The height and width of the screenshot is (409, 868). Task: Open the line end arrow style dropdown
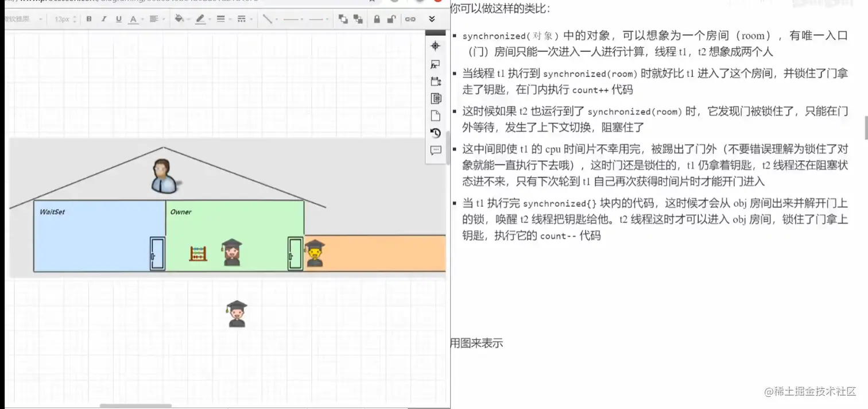(319, 19)
